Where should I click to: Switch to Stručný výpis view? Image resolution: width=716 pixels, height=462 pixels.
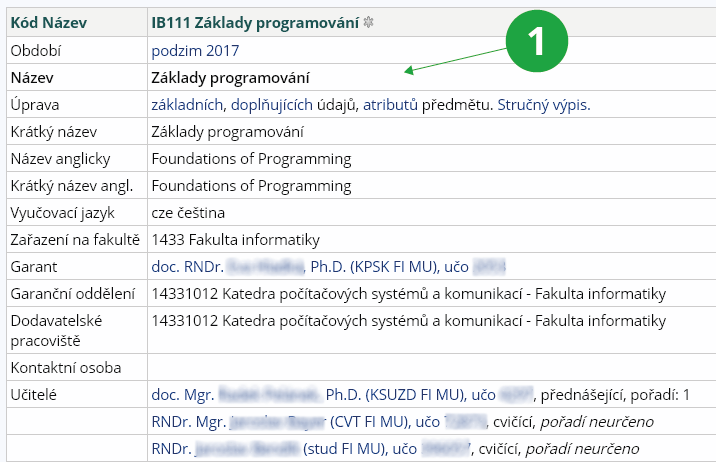click(x=543, y=104)
